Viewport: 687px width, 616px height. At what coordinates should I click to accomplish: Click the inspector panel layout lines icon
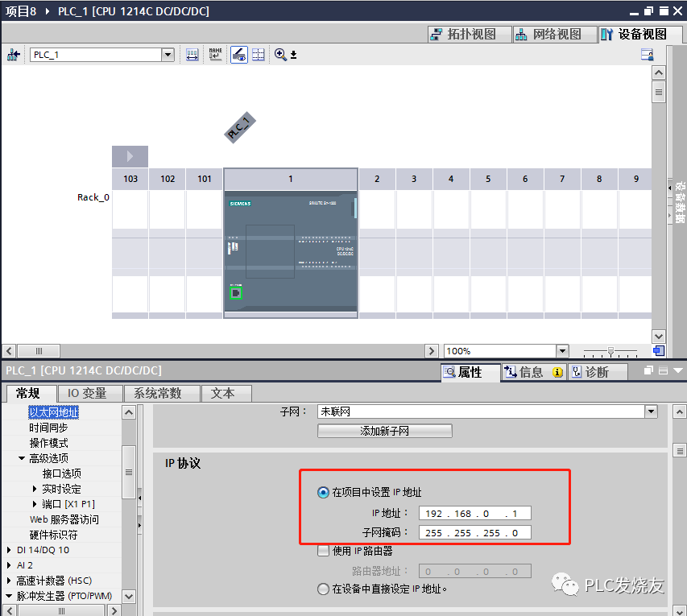[664, 370]
